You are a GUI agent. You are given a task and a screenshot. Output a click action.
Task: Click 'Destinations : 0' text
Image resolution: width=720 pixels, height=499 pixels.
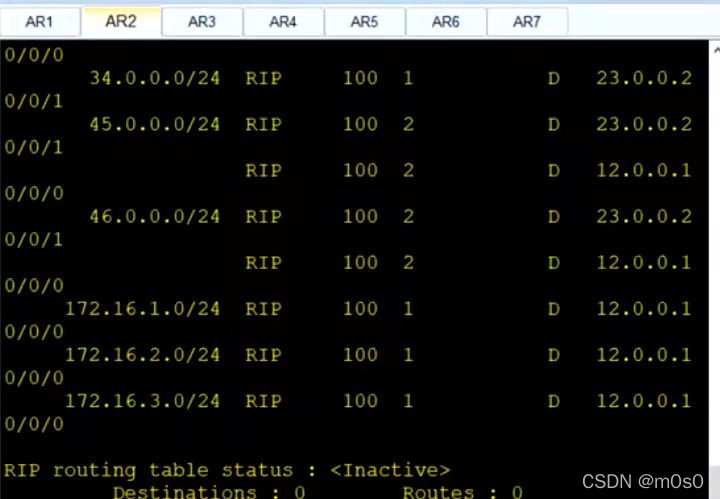tap(209, 493)
